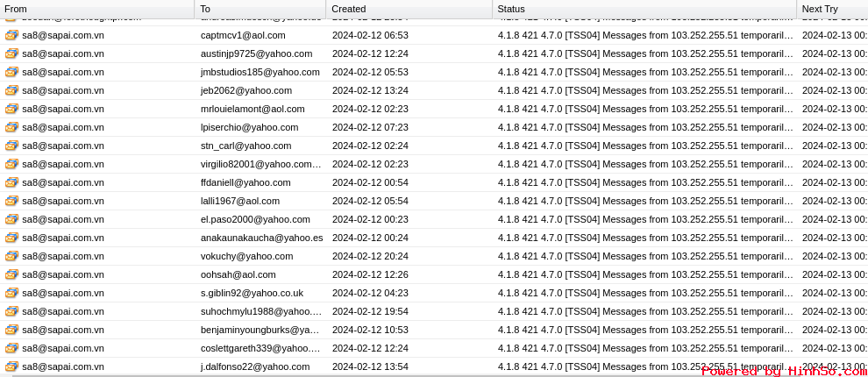Click sender sa8@sapai.com.vn in captmcv1 row

pyautogui.click(x=63, y=35)
